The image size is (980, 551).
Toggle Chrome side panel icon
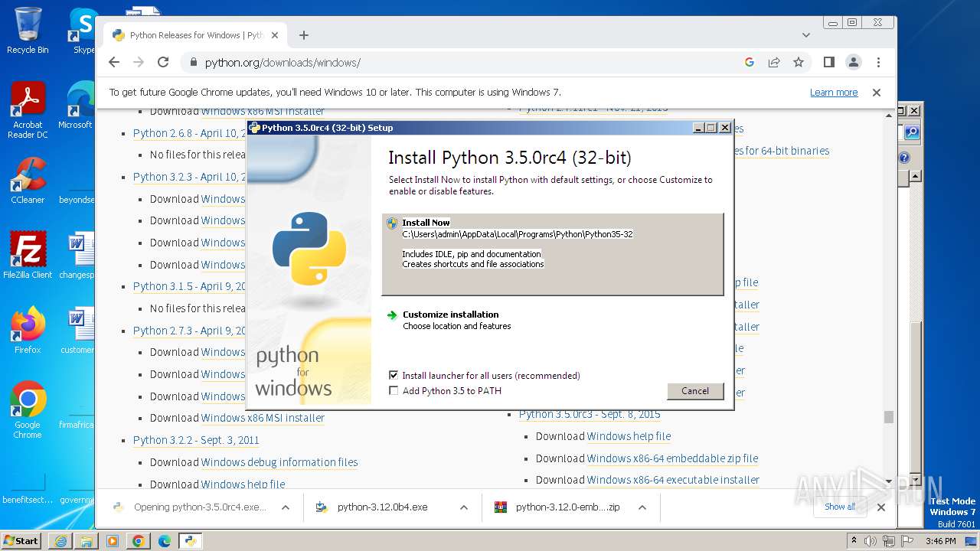pos(828,62)
